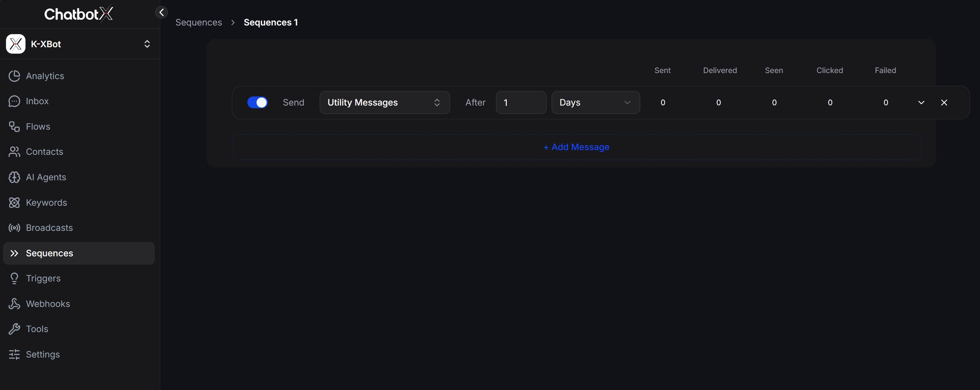Open the Analytics page
Viewport: 980px width, 390px height.
point(79,76)
